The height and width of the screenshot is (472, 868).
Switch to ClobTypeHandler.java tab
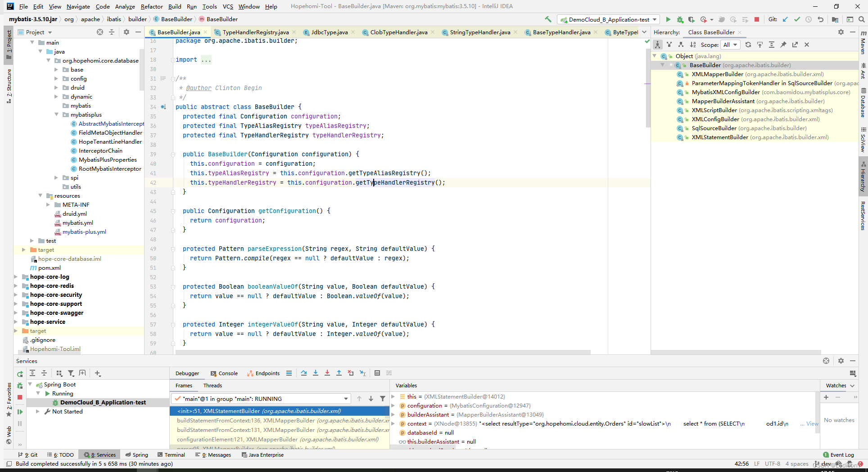[x=398, y=32]
